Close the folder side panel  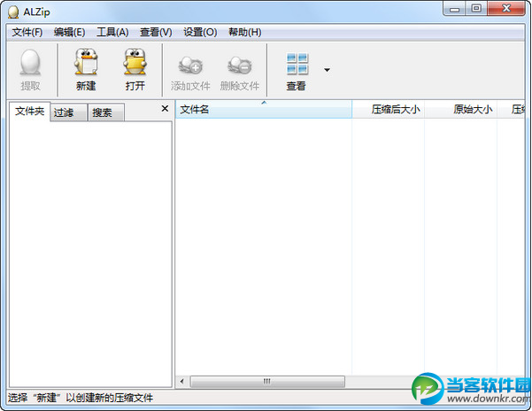pyautogui.click(x=165, y=109)
